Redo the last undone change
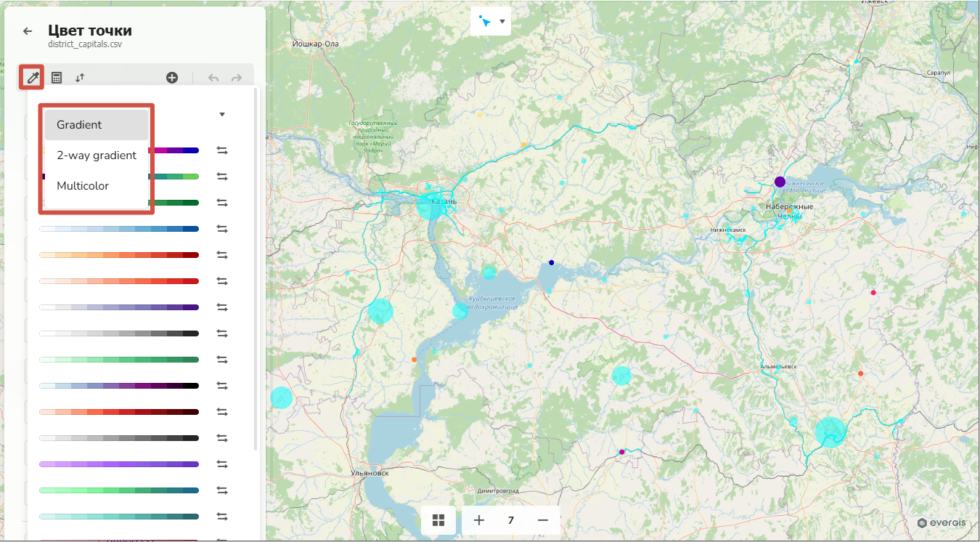 (x=237, y=78)
